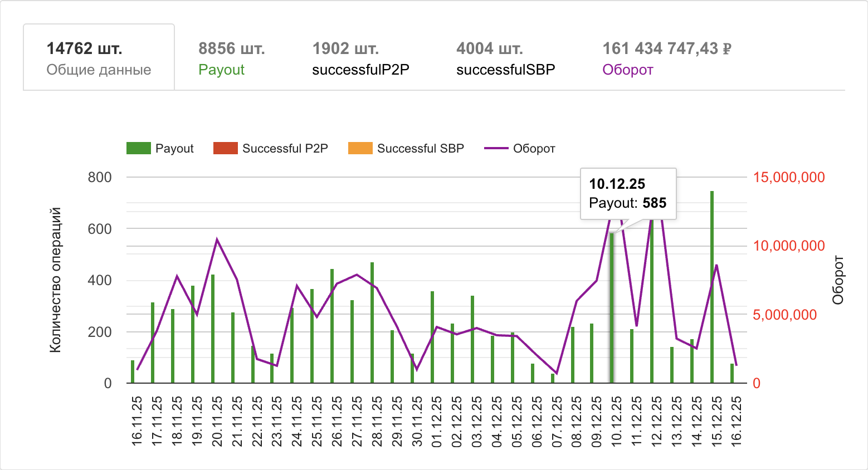Toggle the Оборот line in legend
Screen dimensions: 868x470
coord(520,149)
